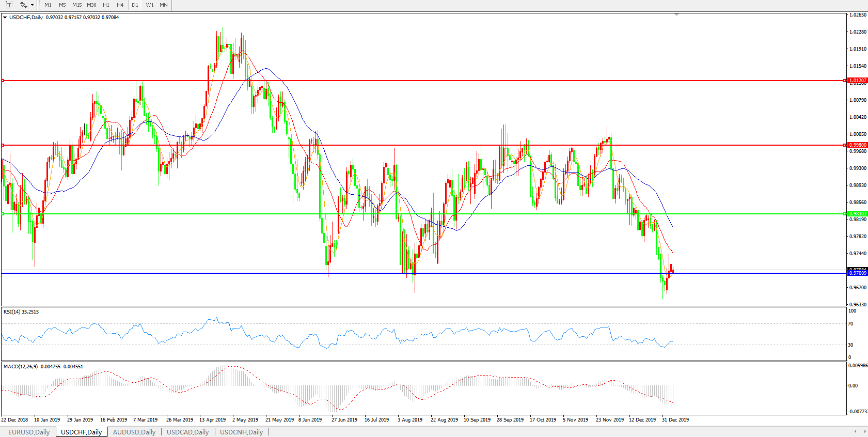Set the chart period to M15
The height and width of the screenshot is (437, 868).
tap(77, 5)
